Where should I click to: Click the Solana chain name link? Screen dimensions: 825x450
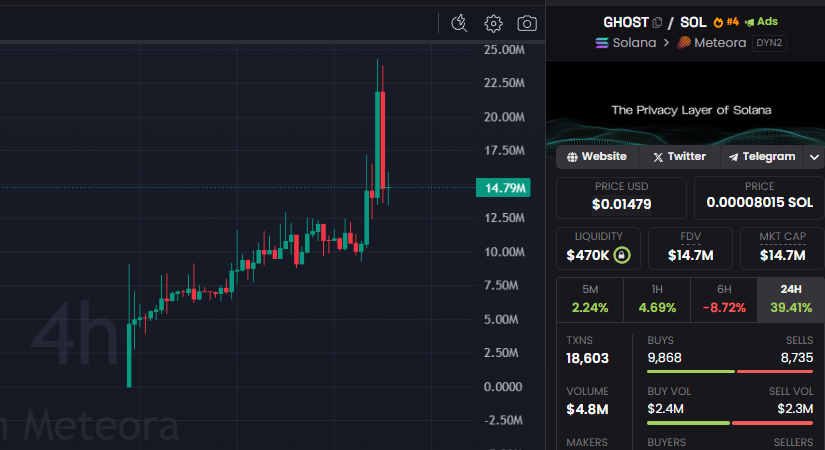click(634, 43)
